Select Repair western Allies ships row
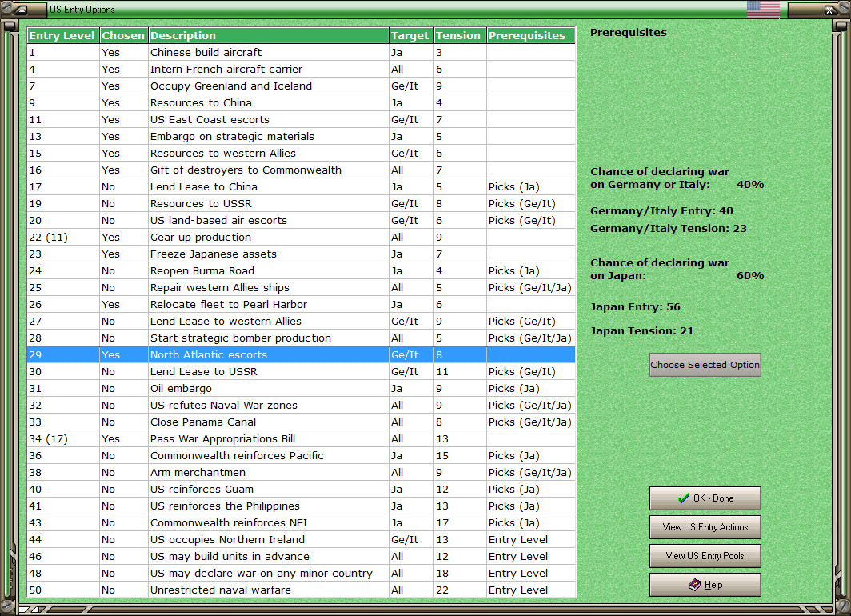 click(302, 288)
